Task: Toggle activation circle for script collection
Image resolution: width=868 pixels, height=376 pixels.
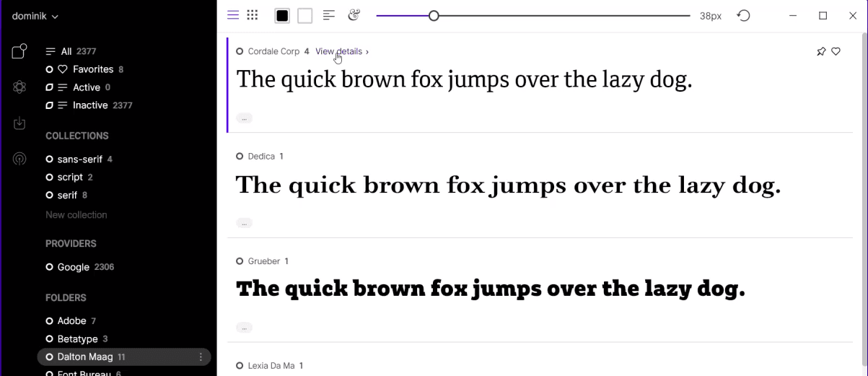Action: click(49, 177)
